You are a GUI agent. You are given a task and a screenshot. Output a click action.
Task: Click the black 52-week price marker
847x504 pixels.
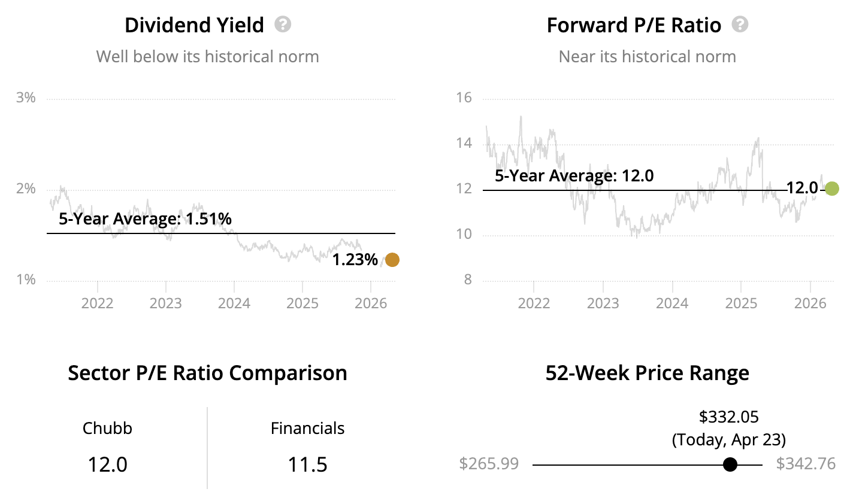tap(730, 464)
